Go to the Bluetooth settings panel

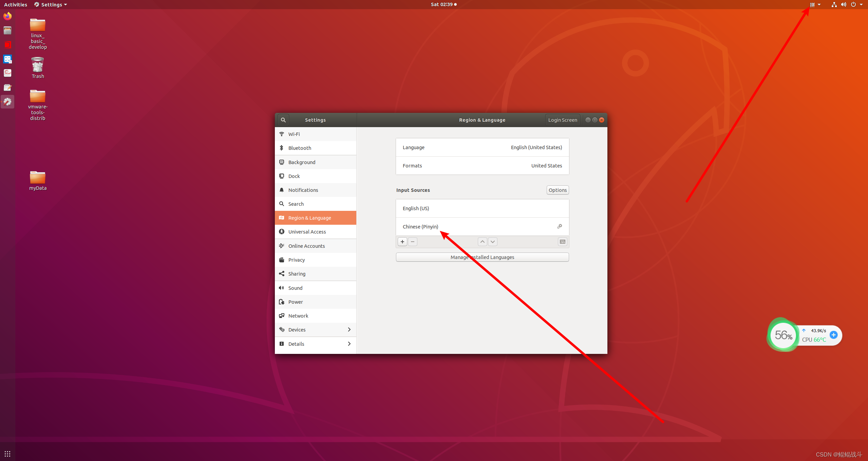point(299,148)
